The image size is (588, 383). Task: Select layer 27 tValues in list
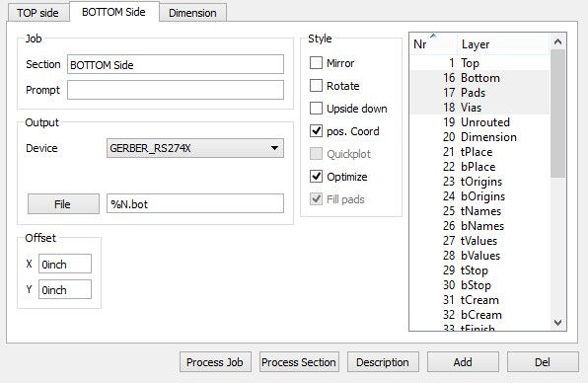(480, 241)
